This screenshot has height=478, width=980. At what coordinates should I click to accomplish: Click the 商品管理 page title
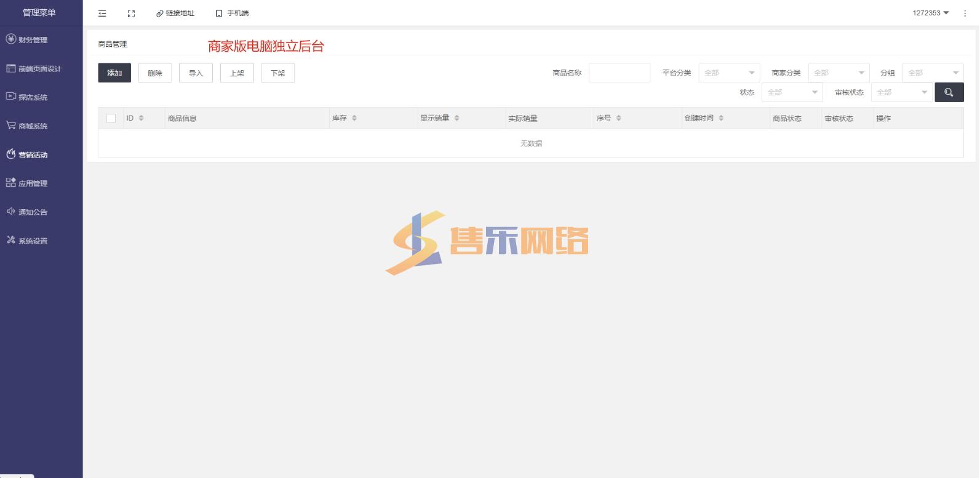pos(113,44)
